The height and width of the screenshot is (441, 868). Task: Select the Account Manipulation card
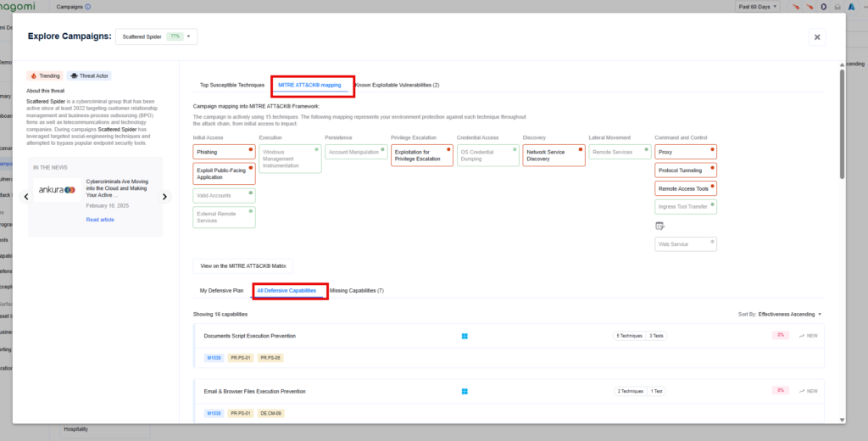tap(356, 152)
